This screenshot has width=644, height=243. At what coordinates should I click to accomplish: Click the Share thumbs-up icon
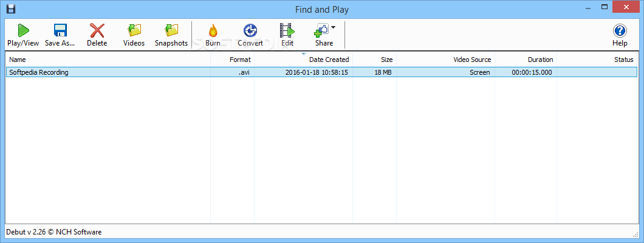pos(321,31)
